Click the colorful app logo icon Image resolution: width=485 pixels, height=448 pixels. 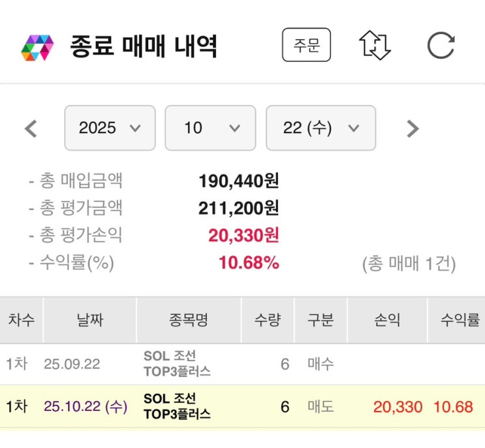coord(37,47)
